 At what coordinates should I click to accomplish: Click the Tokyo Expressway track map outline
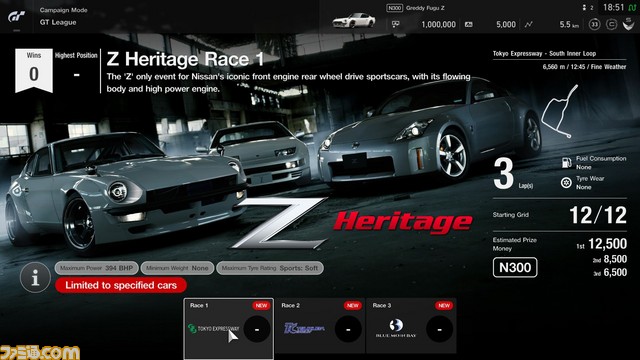(560, 111)
